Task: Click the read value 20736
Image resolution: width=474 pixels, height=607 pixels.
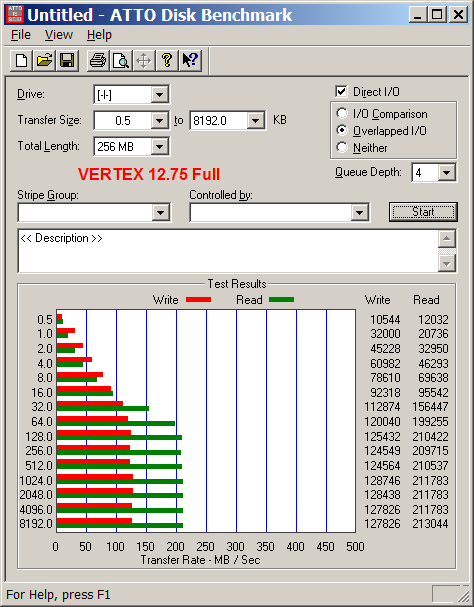Action: [433, 334]
